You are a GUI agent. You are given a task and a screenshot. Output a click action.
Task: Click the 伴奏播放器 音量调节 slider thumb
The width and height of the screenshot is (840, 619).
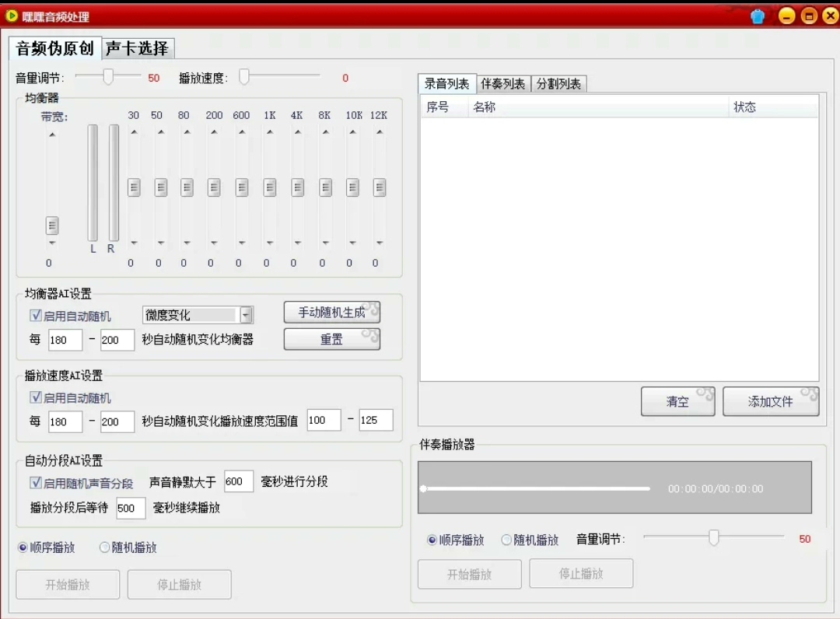coord(713,537)
